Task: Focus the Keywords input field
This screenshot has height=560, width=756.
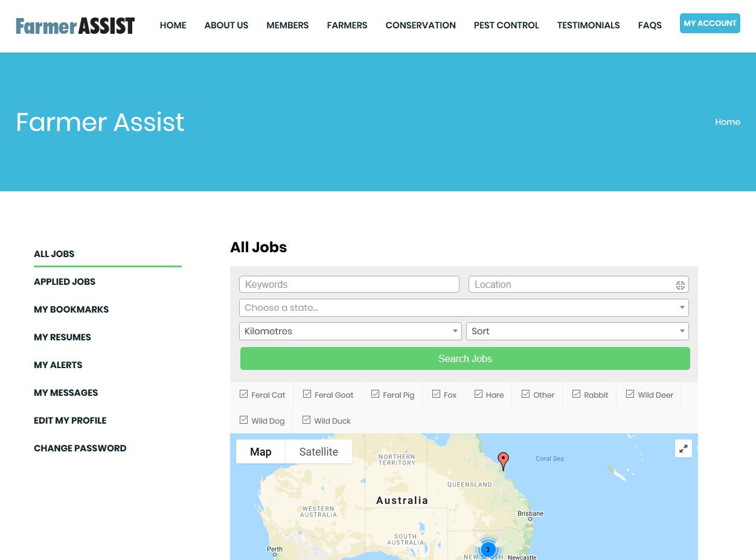Action: [349, 285]
